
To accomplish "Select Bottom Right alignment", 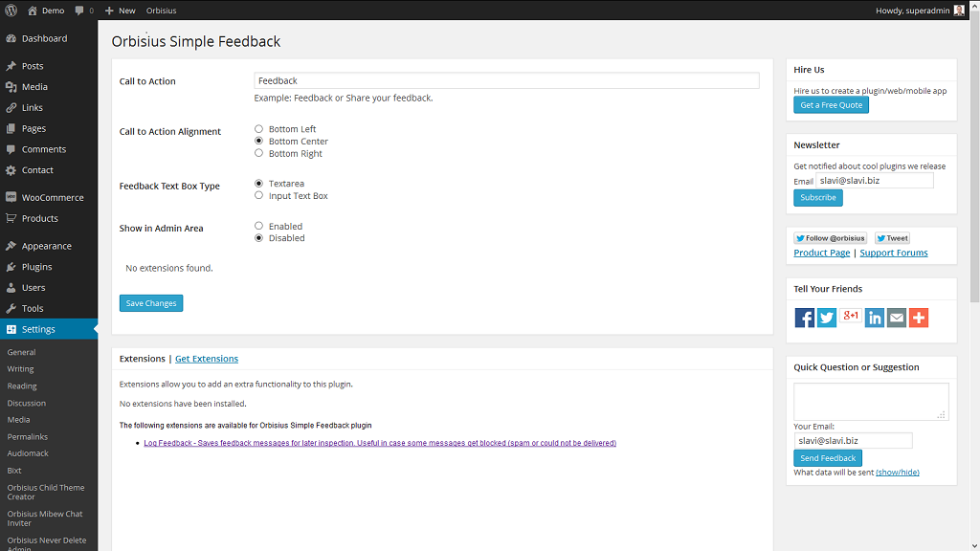I will pyautogui.click(x=258, y=153).
